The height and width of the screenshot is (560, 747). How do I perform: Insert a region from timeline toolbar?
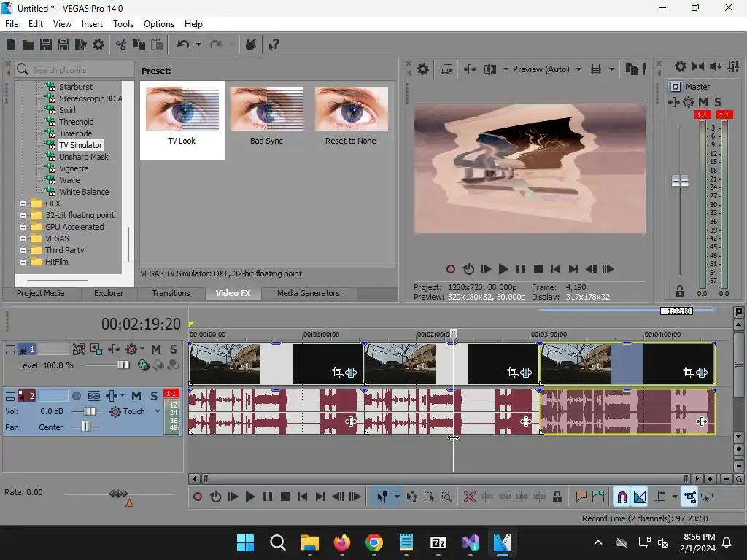pos(598,497)
